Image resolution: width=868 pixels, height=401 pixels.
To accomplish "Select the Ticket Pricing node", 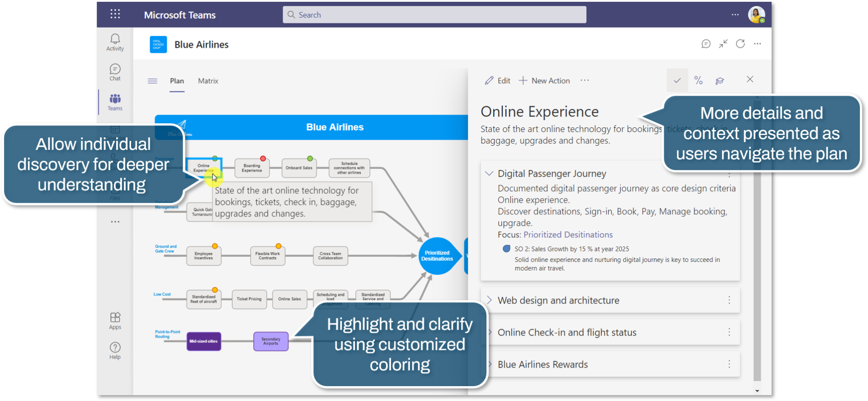I will [249, 299].
